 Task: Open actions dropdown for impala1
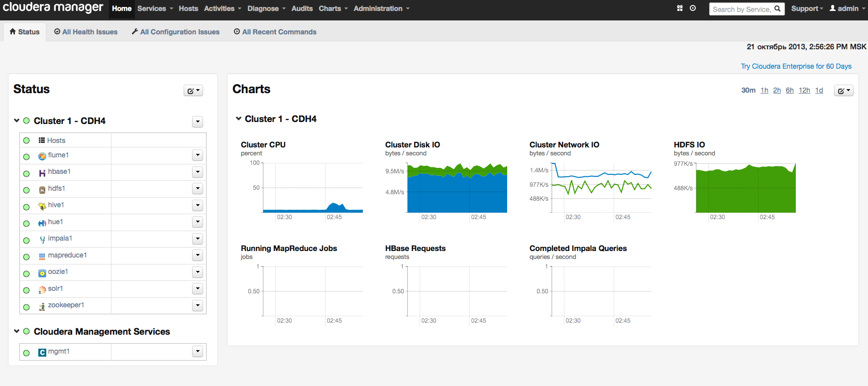(x=198, y=239)
